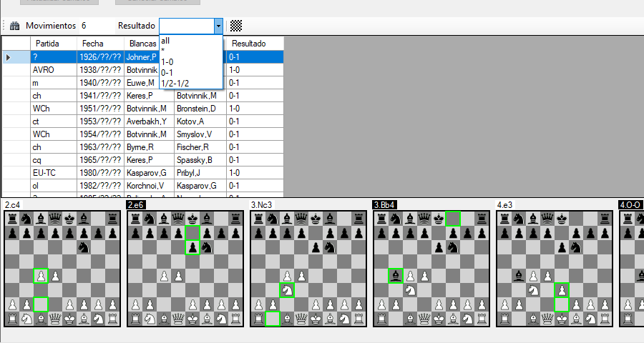Click Spassky,B cell
The image size is (644, 343).
click(200, 160)
